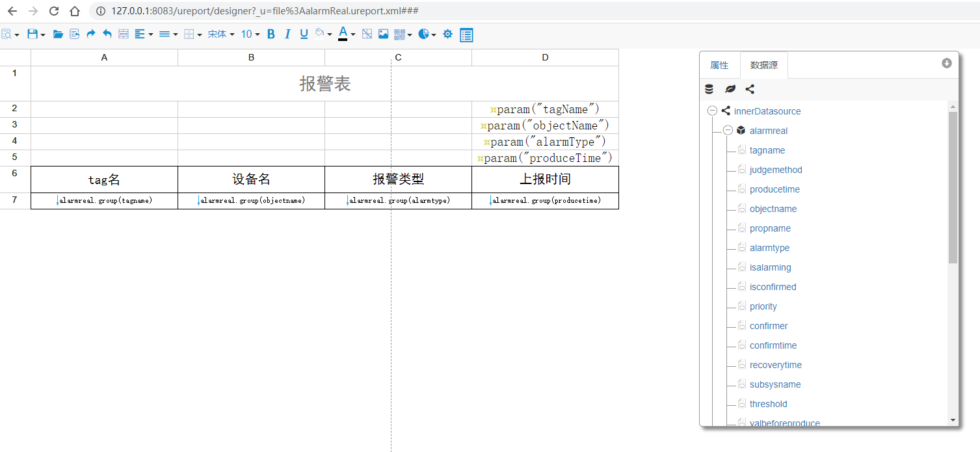Insert an image into the cell

click(383, 34)
